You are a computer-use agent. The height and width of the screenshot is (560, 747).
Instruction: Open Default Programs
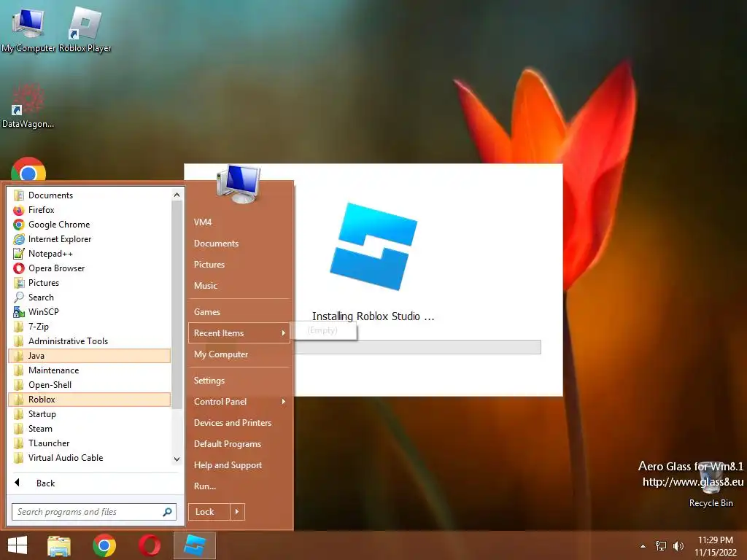[x=239, y=444]
